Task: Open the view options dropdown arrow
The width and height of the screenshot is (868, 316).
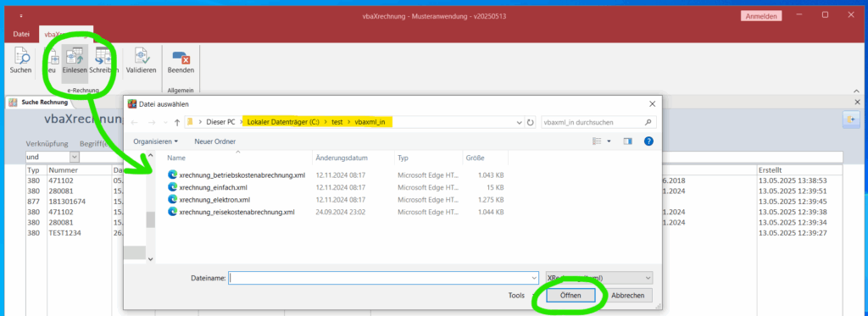Action: [x=609, y=141]
